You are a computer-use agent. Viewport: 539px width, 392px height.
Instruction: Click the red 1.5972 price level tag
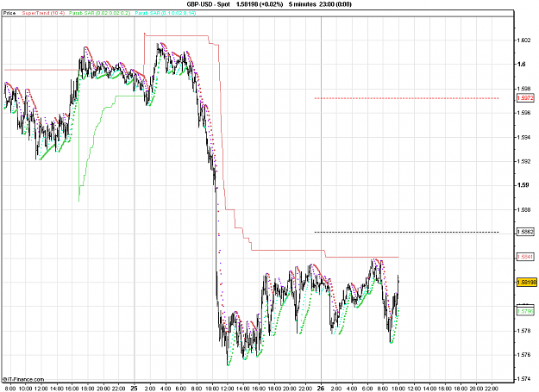tap(525, 98)
